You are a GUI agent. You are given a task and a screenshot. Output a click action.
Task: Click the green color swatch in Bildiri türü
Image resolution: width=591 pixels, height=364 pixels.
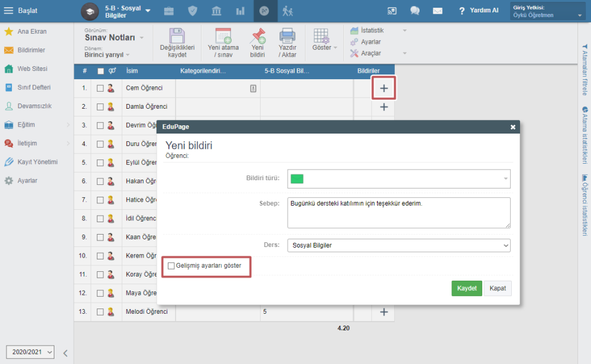(x=297, y=178)
